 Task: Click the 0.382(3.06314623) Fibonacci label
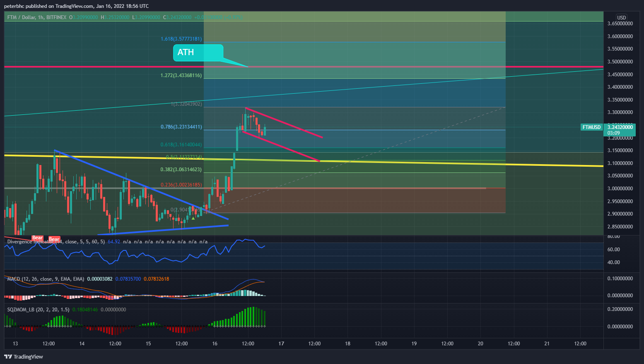tap(181, 170)
